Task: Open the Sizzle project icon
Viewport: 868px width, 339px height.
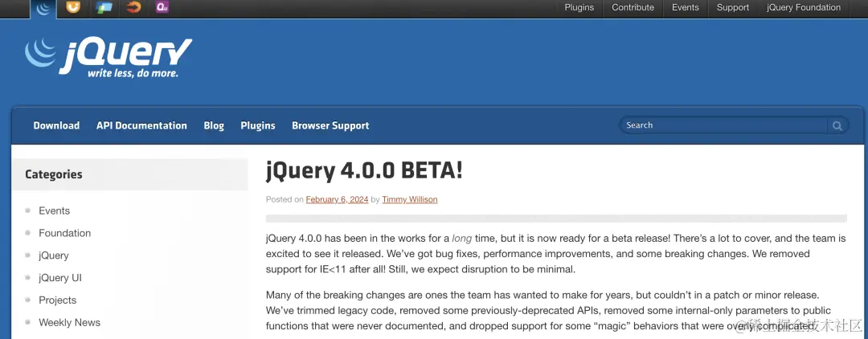Action: point(133,8)
